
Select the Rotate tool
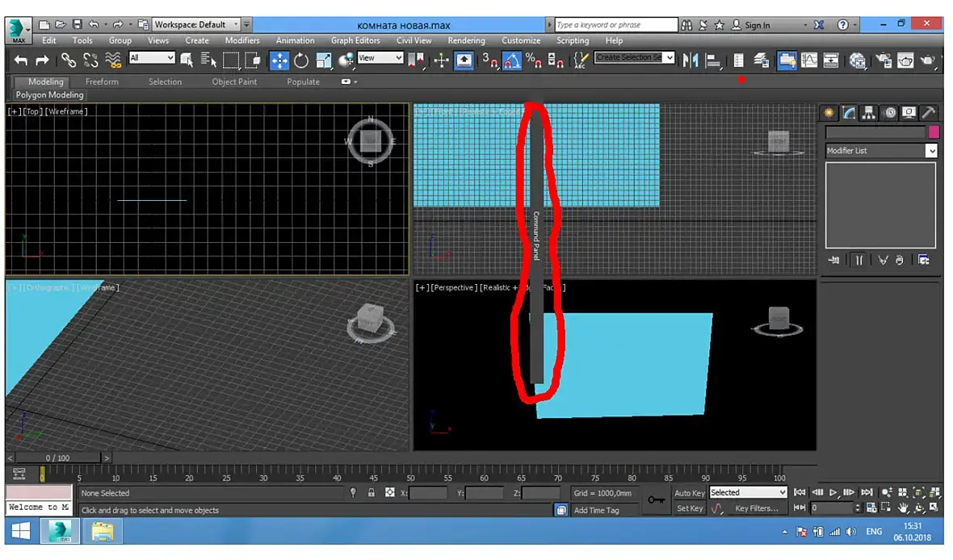coord(301,61)
